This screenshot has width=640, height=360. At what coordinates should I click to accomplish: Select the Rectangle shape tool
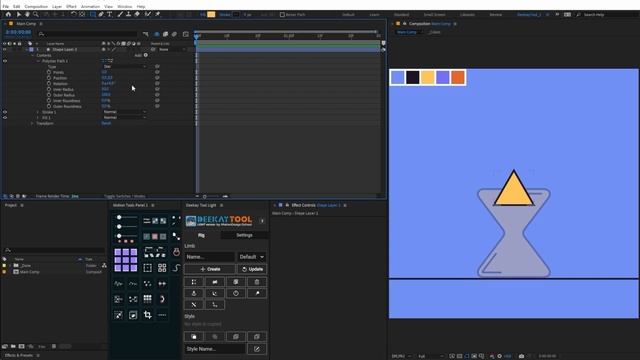93,14
